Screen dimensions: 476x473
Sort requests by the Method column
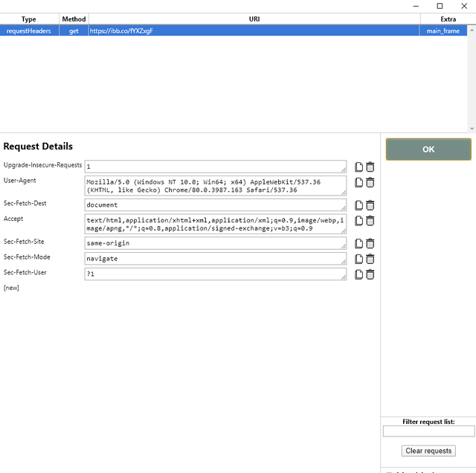point(74,19)
